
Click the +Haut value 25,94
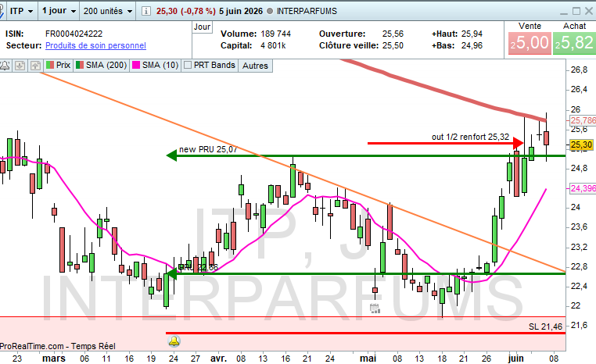pyautogui.click(x=472, y=34)
